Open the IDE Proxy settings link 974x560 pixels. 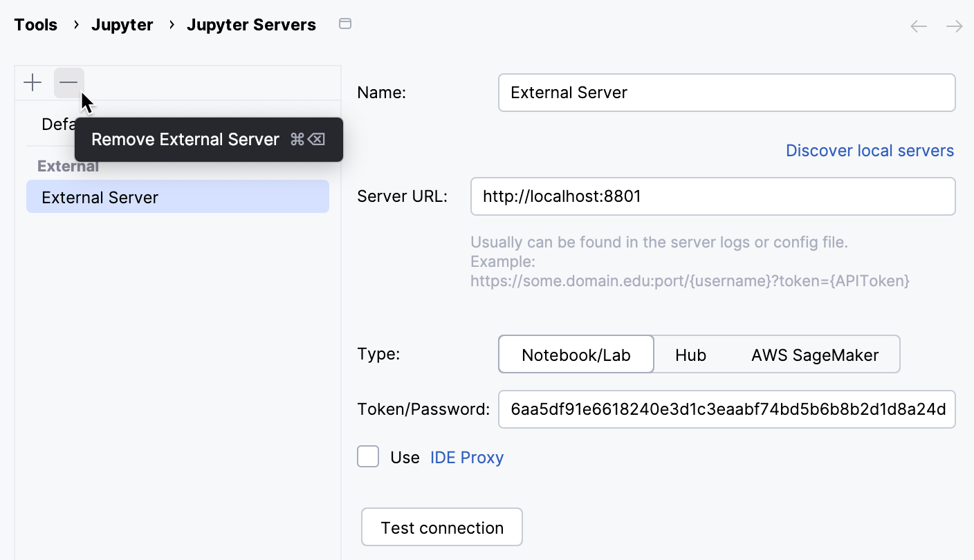(x=466, y=457)
